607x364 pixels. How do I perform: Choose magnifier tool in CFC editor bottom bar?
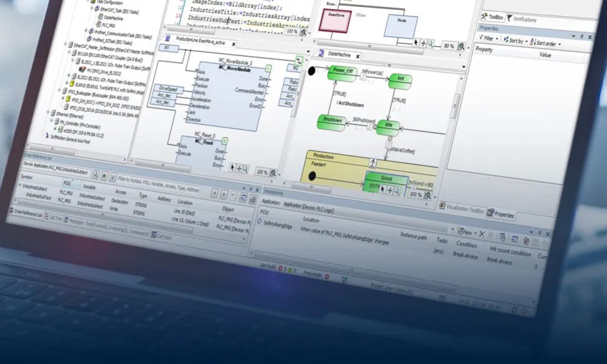[x=246, y=169]
